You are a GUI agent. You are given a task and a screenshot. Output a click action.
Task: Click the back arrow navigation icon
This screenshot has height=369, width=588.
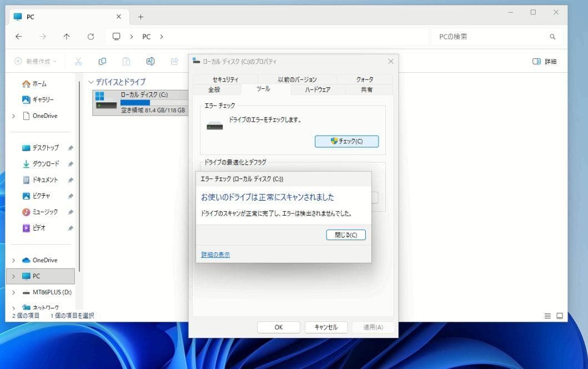[x=19, y=37]
